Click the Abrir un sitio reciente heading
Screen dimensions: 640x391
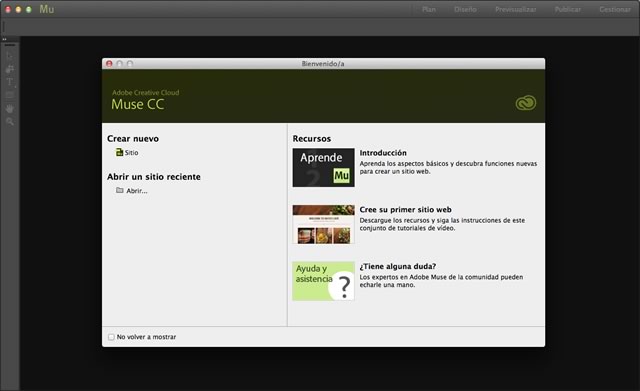154,177
